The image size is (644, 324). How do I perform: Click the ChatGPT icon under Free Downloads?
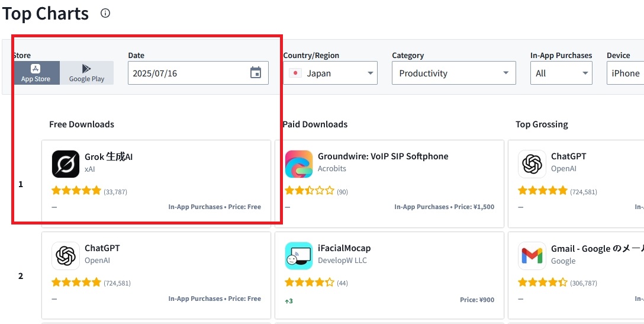[x=66, y=256]
